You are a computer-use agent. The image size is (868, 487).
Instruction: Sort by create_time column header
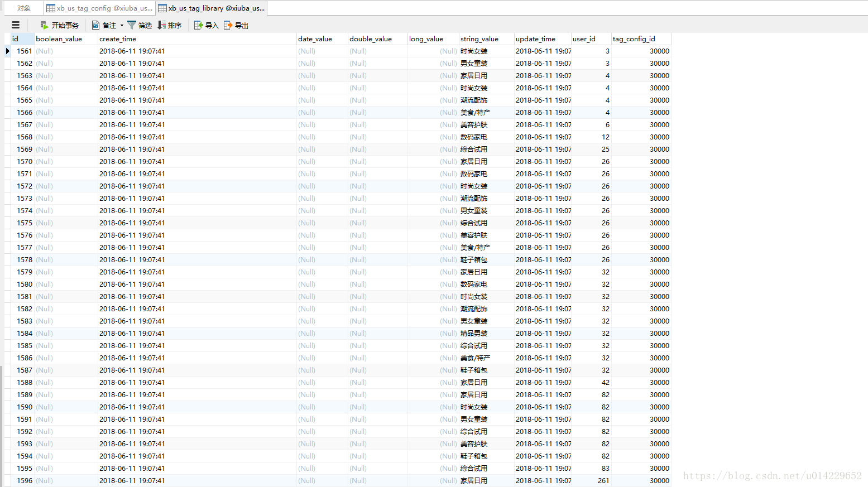pyautogui.click(x=197, y=39)
